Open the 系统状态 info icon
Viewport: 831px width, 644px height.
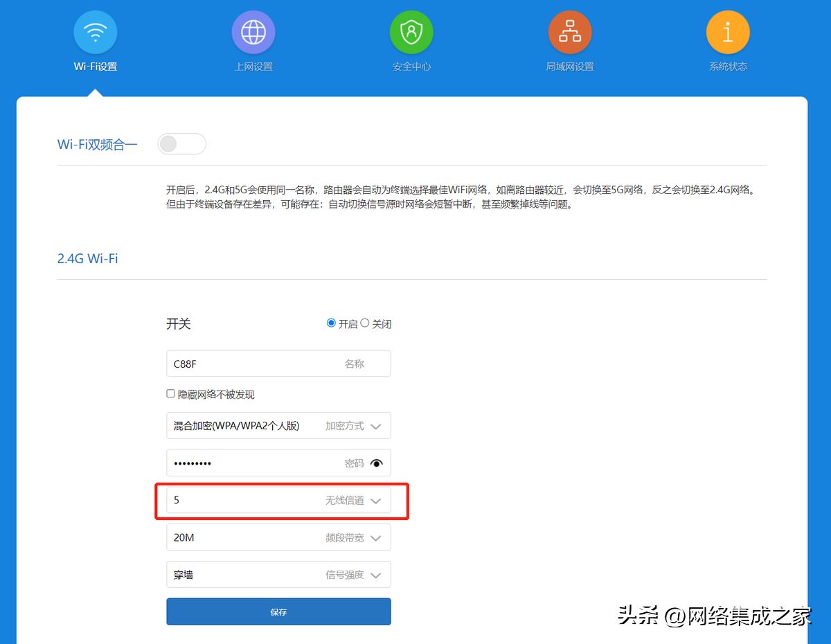(728, 32)
